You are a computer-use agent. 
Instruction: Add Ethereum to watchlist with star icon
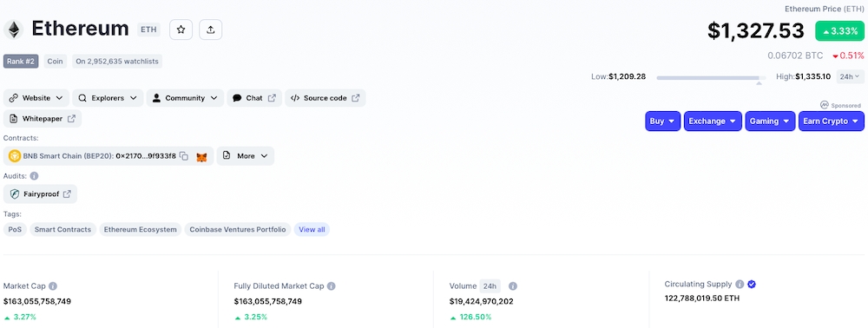click(x=181, y=30)
